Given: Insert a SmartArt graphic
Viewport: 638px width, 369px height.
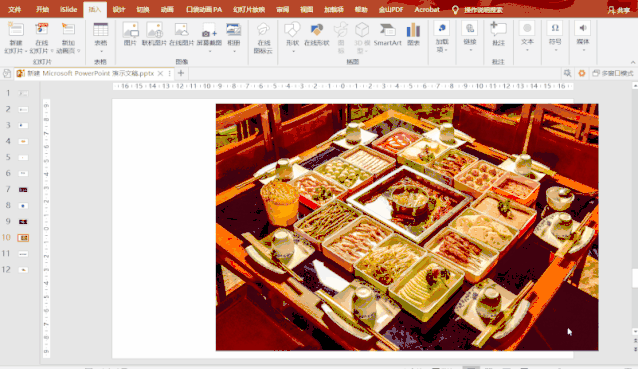Looking at the screenshot, I should pos(387,34).
